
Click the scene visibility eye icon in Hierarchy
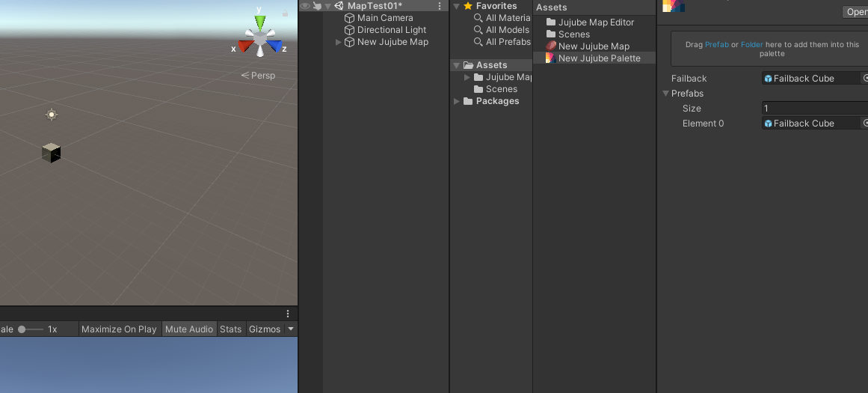[305, 6]
